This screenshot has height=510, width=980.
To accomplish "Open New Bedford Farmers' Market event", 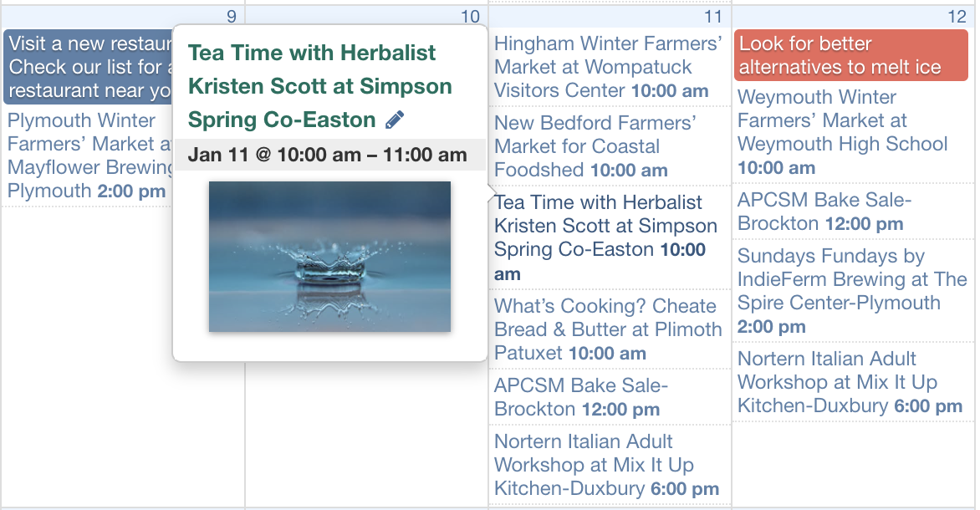I will point(595,146).
